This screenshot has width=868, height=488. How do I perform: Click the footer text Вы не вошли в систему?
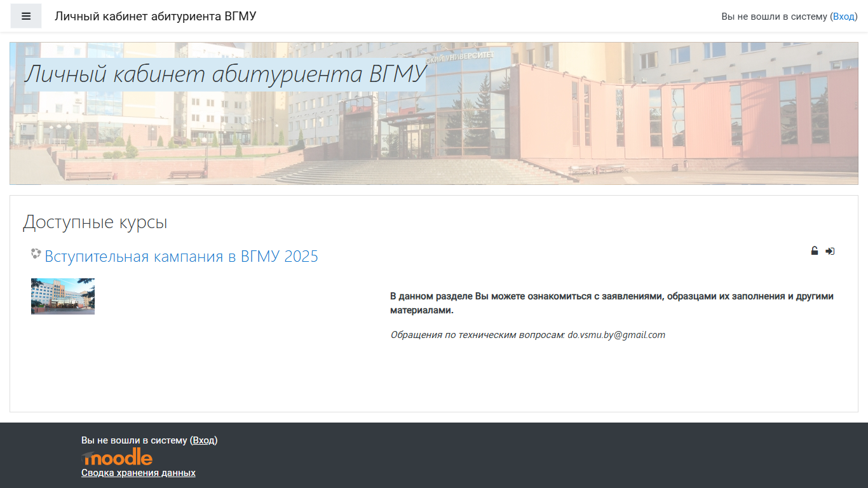click(134, 440)
